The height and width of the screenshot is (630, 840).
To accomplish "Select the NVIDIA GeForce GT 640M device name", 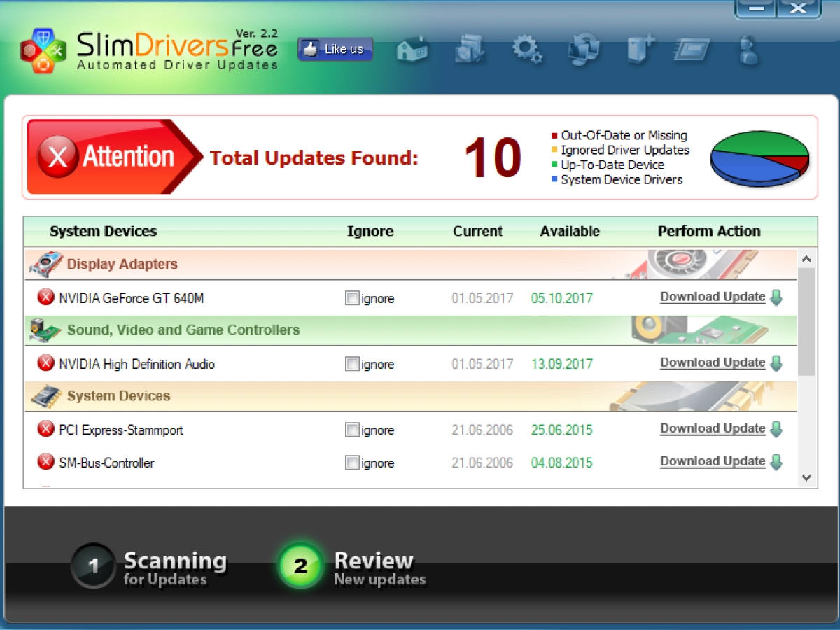I will tap(132, 298).
